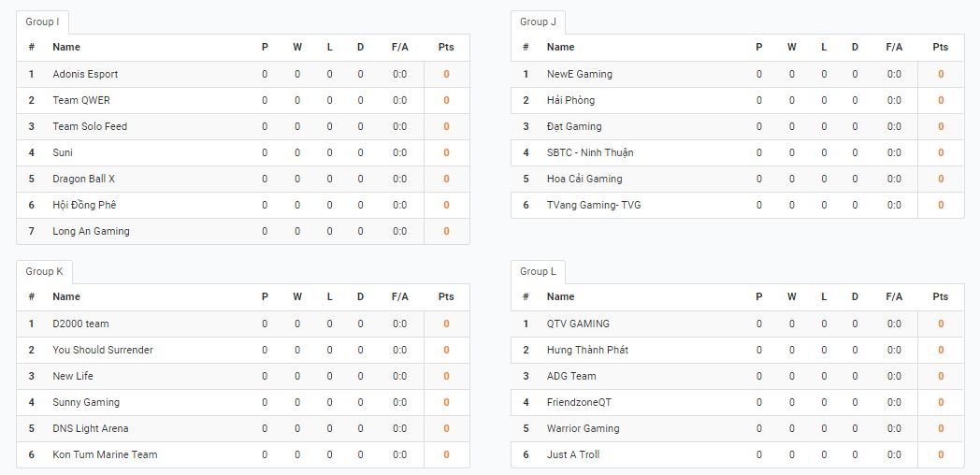Open Kon Tum Marine Team entry

[105, 455]
